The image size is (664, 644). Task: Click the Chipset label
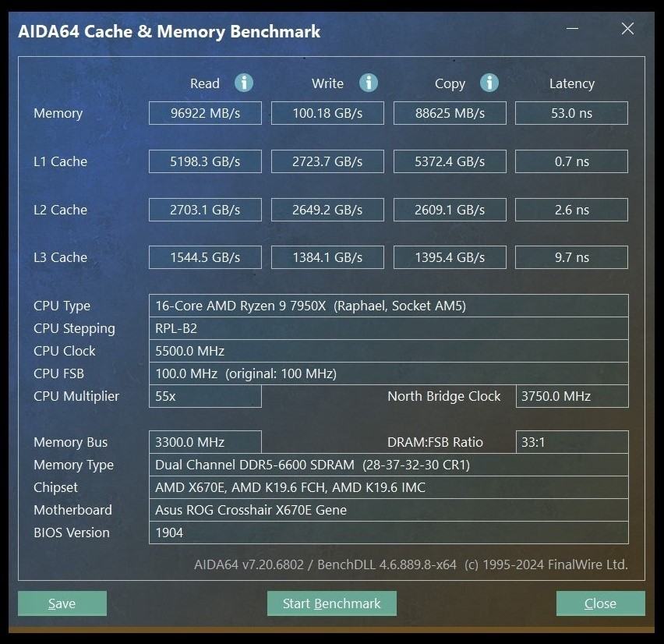point(55,487)
